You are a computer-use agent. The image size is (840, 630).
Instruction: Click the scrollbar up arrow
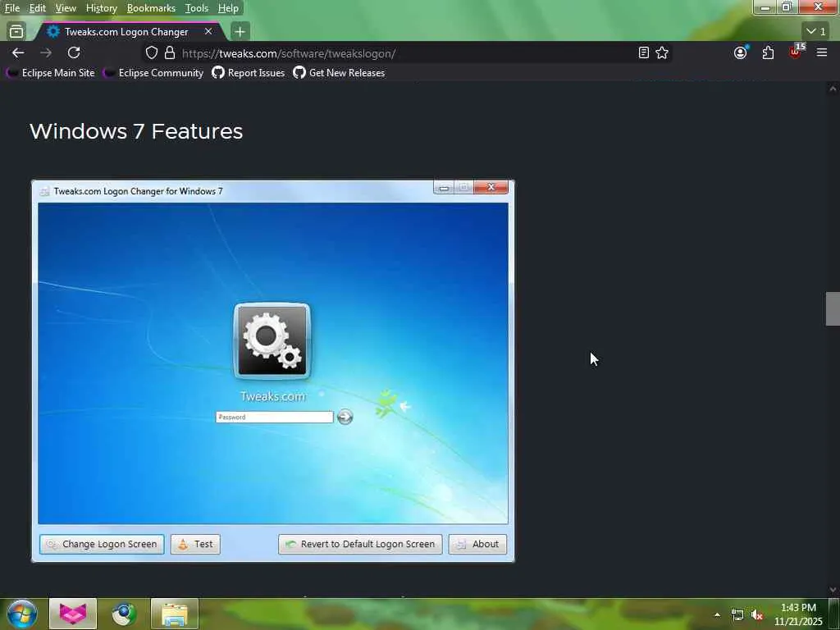(833, 89)
